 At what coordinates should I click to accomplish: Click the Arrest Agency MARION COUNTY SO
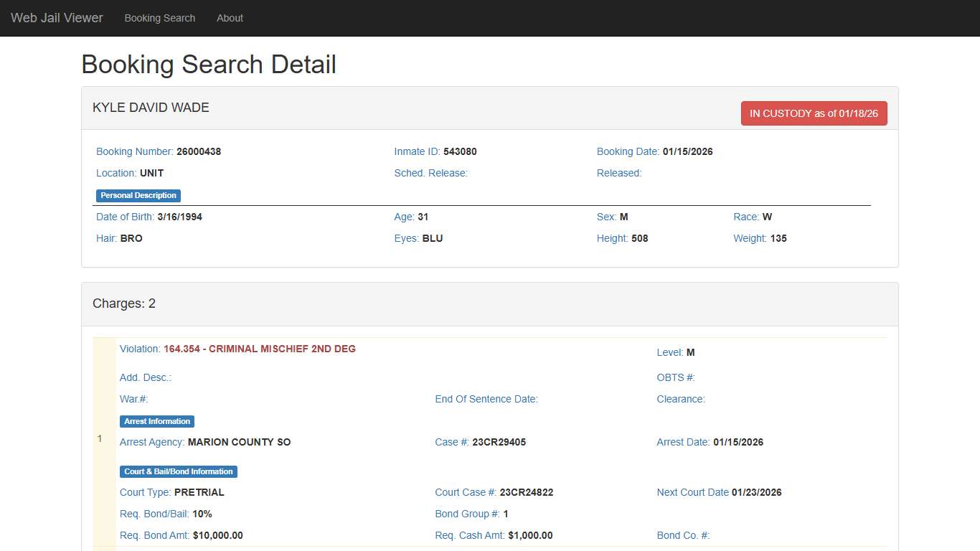(239, 442)
